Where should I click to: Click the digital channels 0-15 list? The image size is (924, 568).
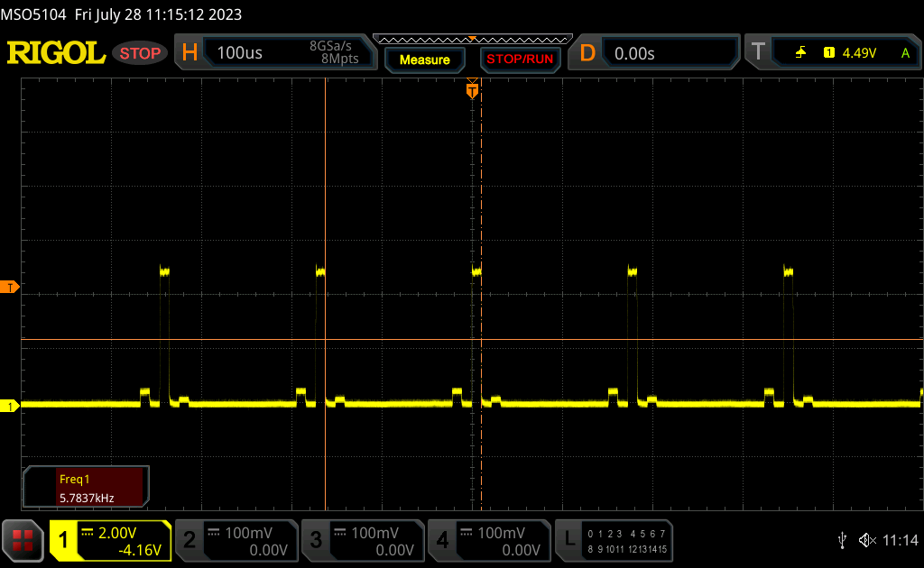pyautogui.click(x=627, y=542)
